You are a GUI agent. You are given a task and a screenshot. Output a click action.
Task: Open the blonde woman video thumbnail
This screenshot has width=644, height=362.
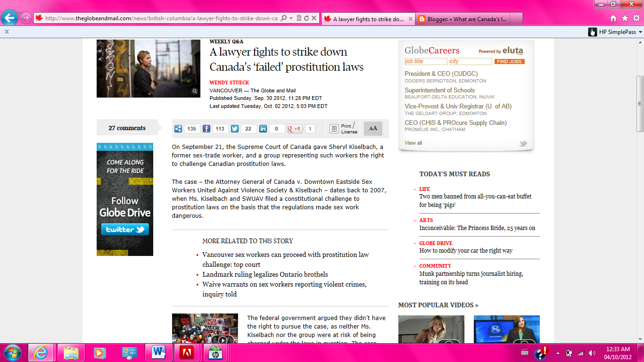431,329
